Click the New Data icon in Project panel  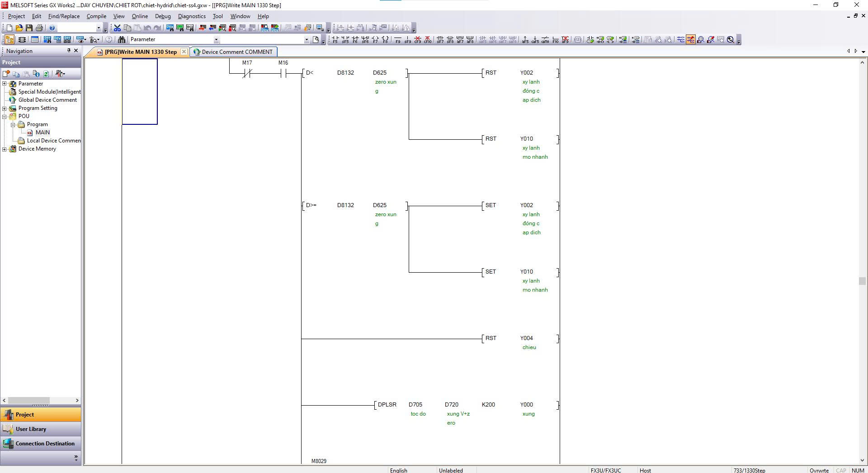click(6, 74)
